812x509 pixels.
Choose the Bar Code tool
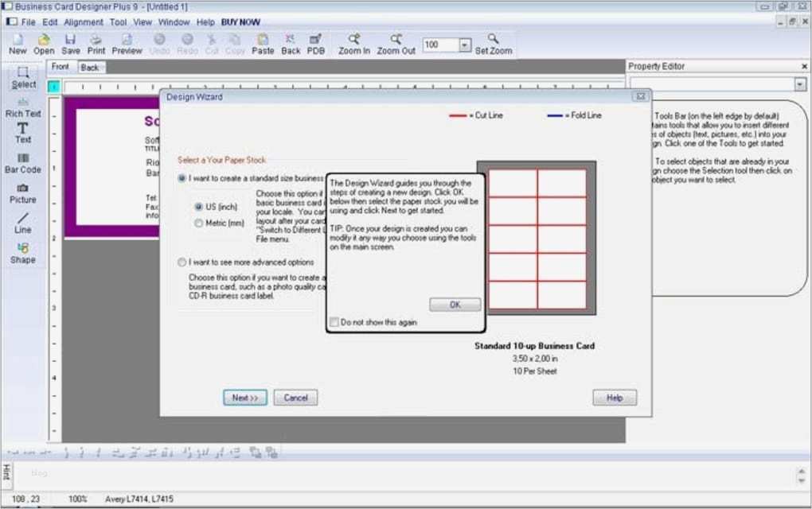(23, 164)
